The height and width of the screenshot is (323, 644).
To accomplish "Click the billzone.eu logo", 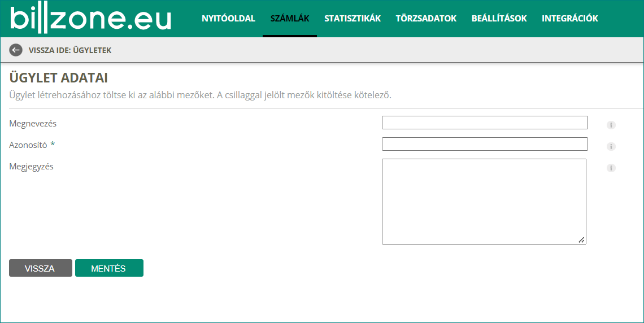I will coord(90,19).
